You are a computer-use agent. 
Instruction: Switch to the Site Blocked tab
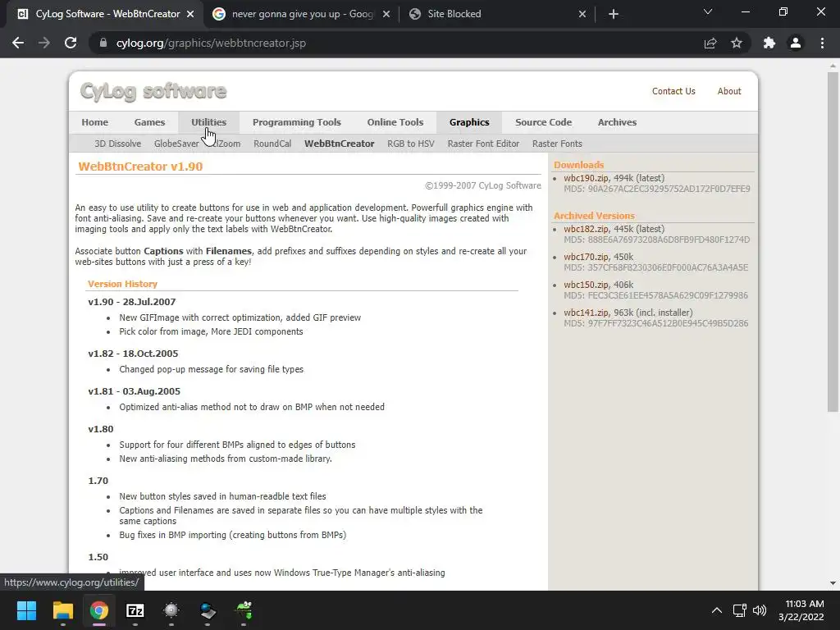497,14
